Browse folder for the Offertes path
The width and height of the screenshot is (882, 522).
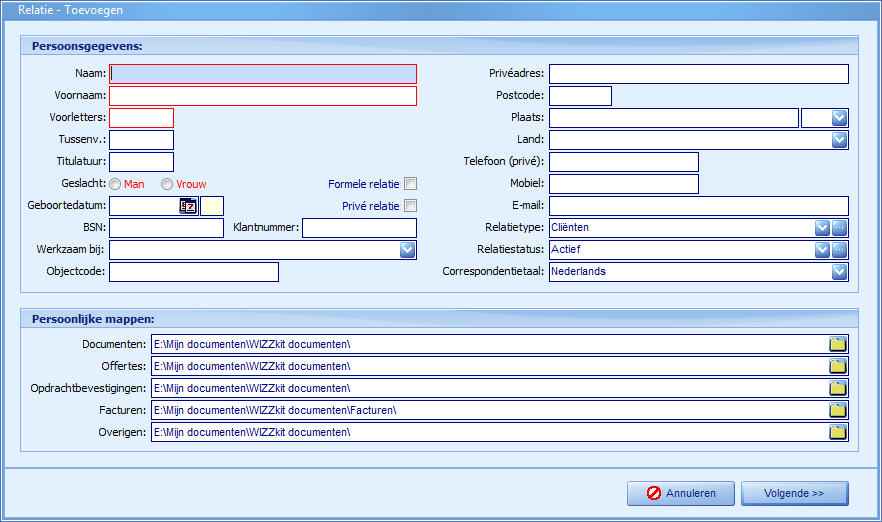click(x=838, y=367)
